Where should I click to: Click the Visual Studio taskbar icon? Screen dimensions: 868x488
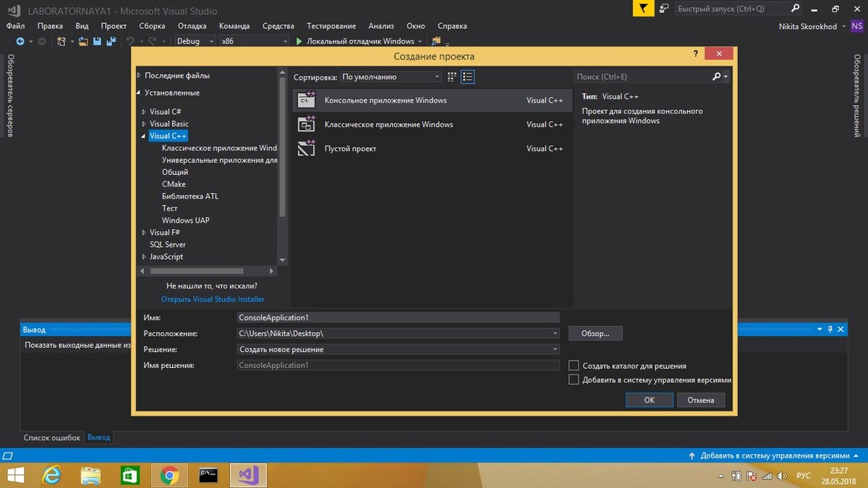[x=249, y=475]
